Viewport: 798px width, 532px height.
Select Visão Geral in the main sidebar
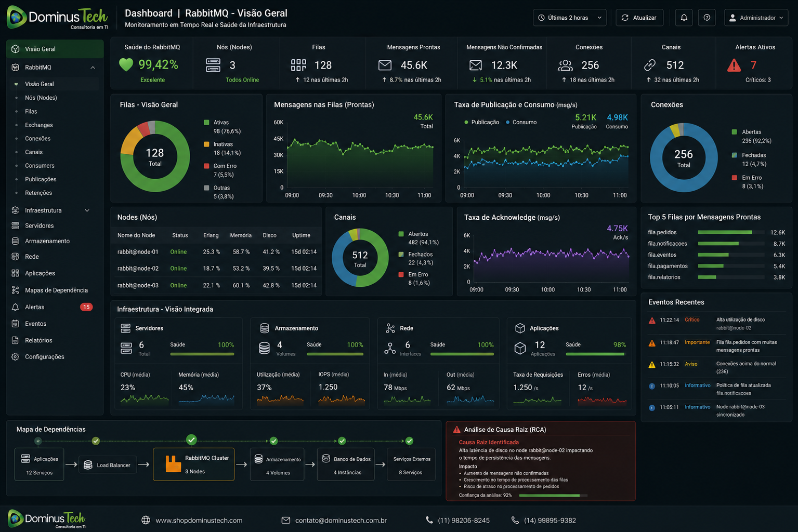click(55, 49)
